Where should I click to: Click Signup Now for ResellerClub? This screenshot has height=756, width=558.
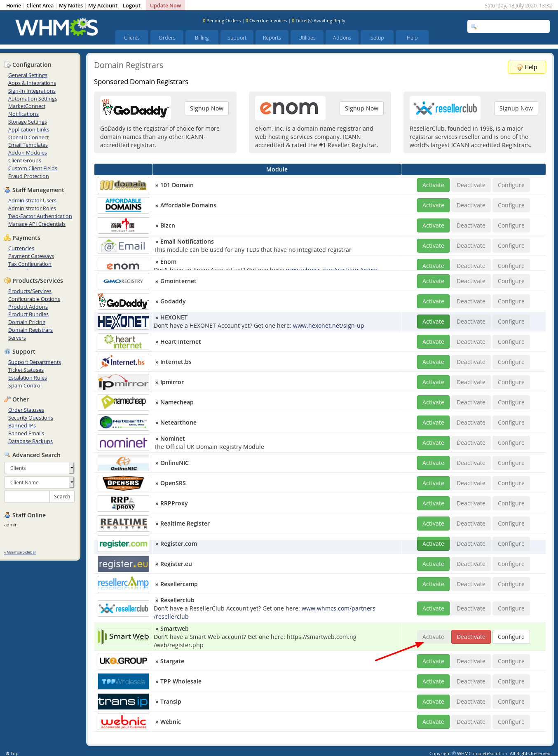point(516,108)
